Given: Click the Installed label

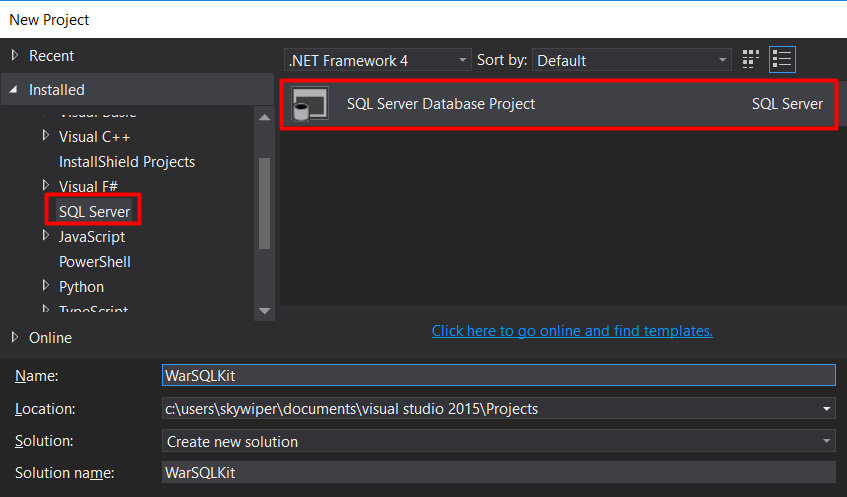Looking at the screenshot, I should coord(57,90).
